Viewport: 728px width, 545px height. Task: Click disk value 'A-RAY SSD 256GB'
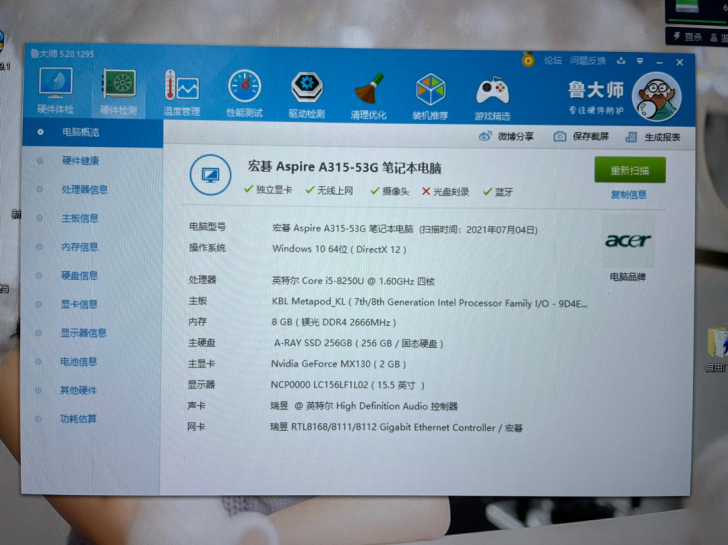[x=313, y=343]
